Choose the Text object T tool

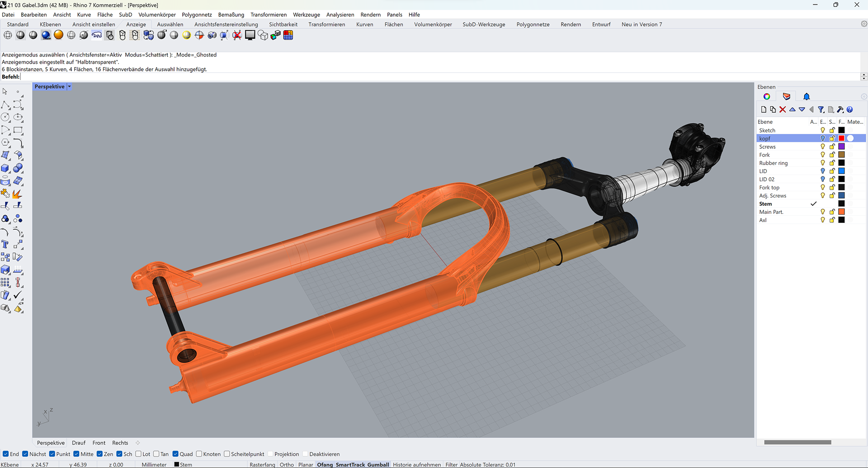point(5,244)
